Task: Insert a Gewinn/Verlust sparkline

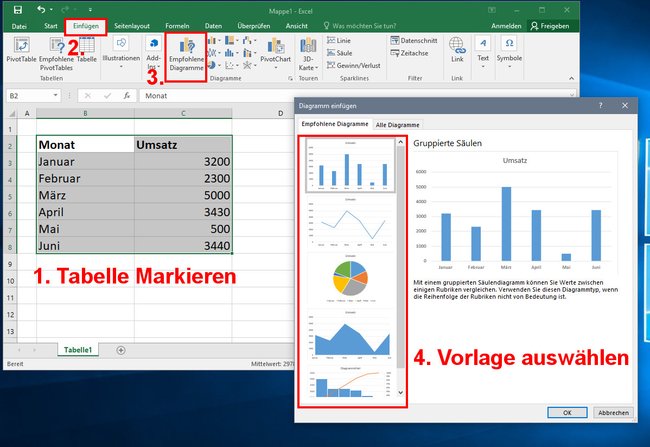Action: [x=353, y=65]
